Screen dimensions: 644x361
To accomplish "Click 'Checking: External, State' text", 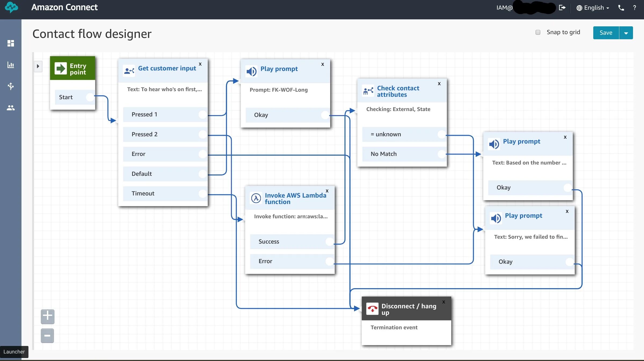I will 398,109.
